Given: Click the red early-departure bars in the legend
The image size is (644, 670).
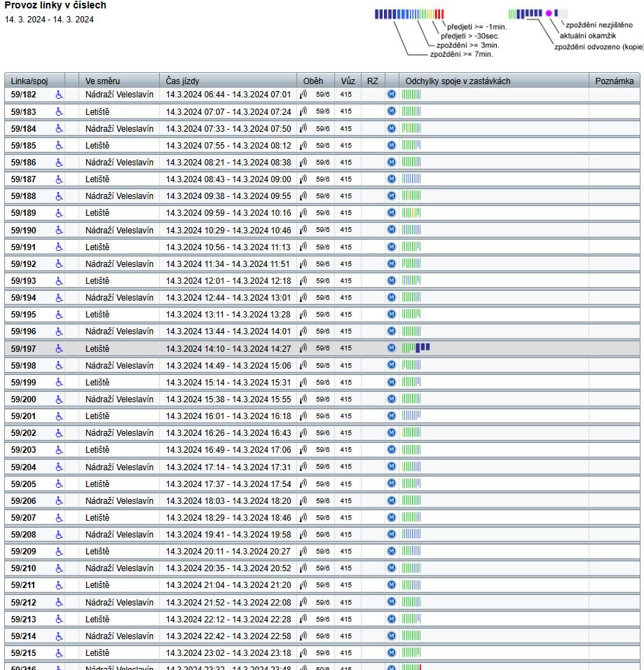Looking at the screenshot, I should click(x=439, y=14).
